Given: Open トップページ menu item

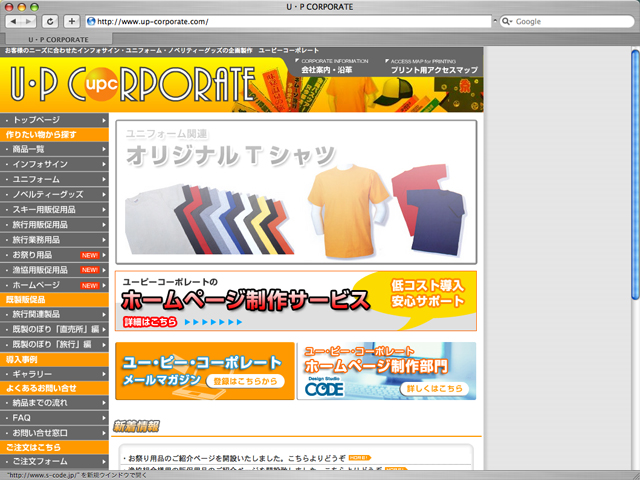Looking at the screenshot, I should [54, 120].
